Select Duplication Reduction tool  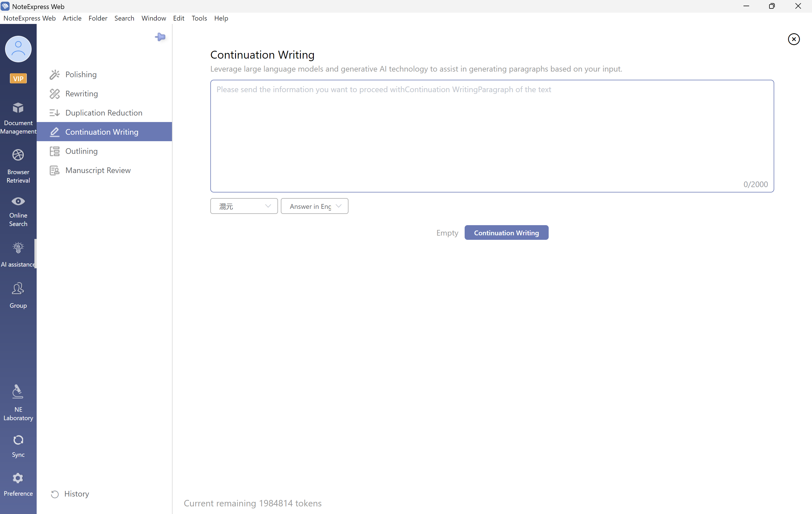pos(105,113)
